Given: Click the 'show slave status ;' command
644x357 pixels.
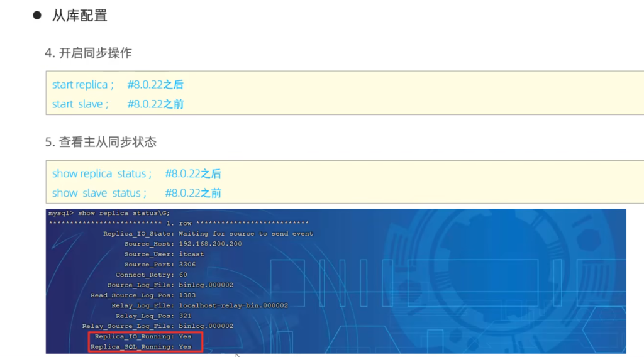Looking at the screenshot, I should (99, 193).
